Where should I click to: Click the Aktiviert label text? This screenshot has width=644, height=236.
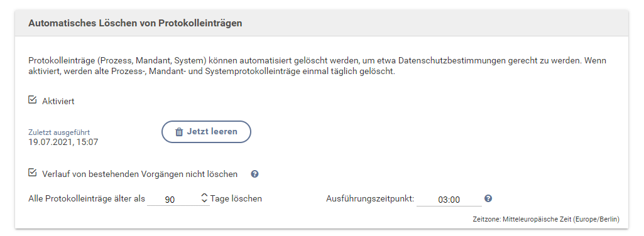pos(58,101)
